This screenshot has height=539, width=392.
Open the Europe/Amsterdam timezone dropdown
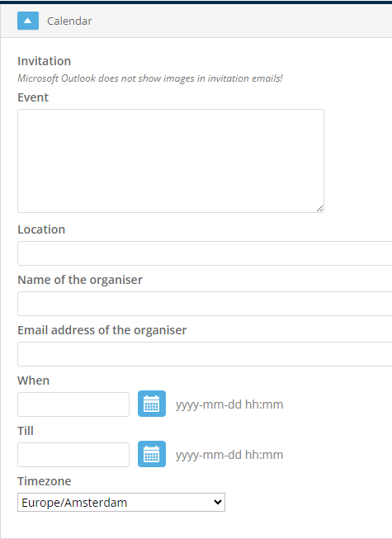[x=121, y=502]
